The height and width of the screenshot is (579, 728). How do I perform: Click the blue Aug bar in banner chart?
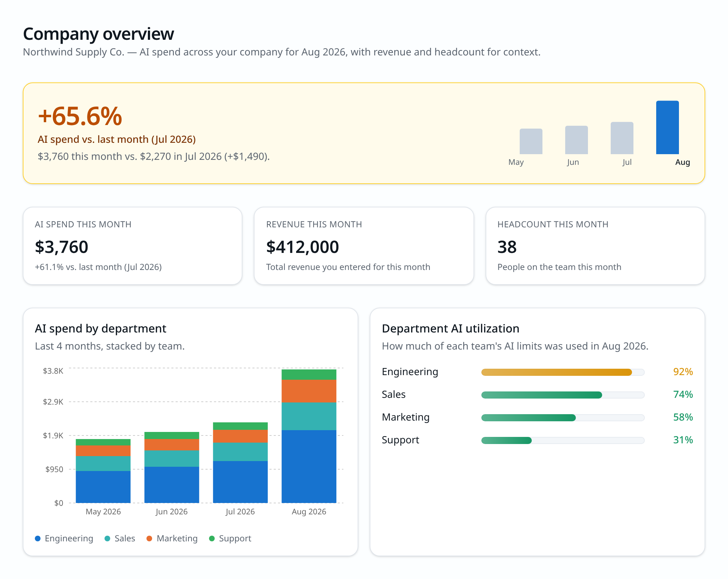point(667,128)
